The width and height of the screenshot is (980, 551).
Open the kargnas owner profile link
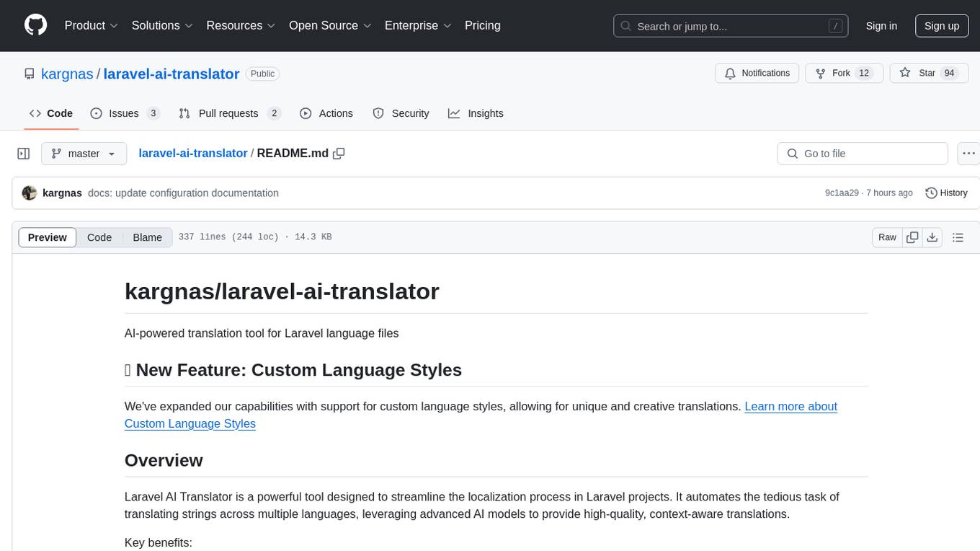(x=67, y=74)
